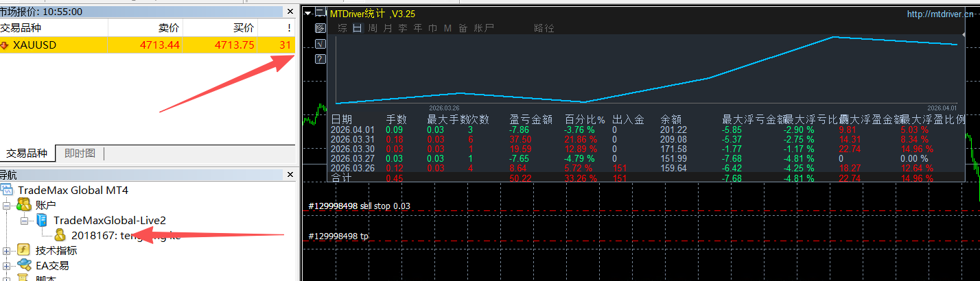Select the EA交易 tree item
This screenshot has width=980, height=281.
[x=52, y=265]
